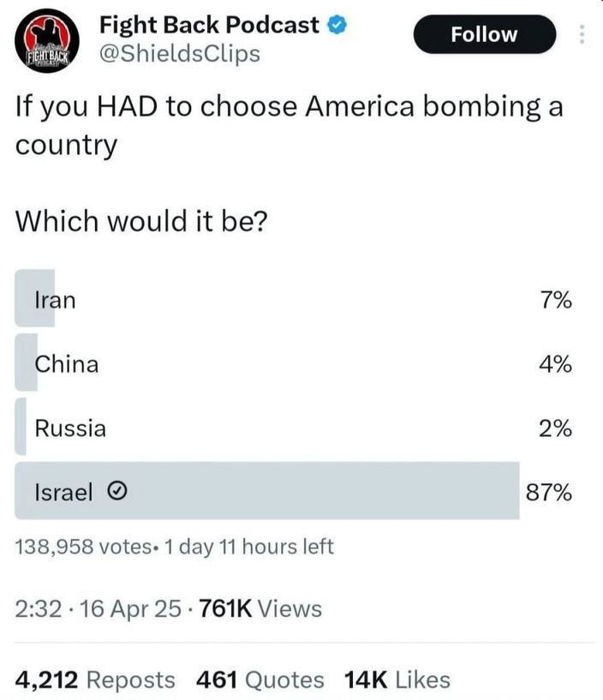Click the checkmark icon beside Israel

click(117, 492)
